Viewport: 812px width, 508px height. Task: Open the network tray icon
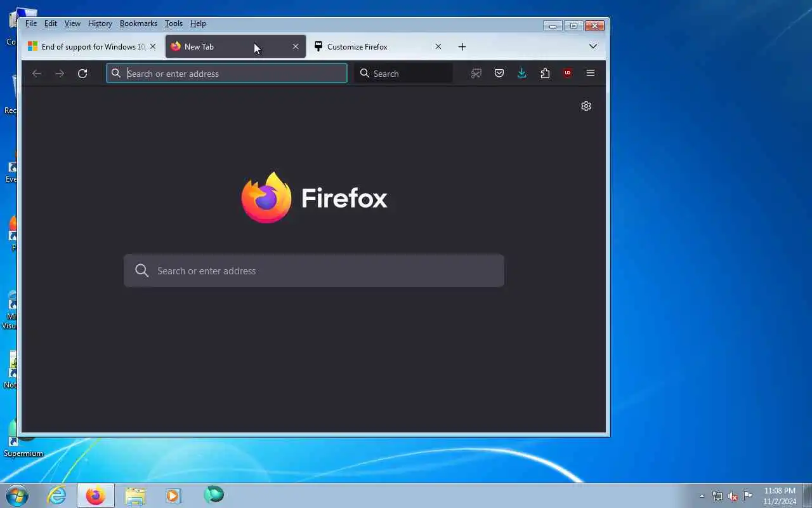717,496
